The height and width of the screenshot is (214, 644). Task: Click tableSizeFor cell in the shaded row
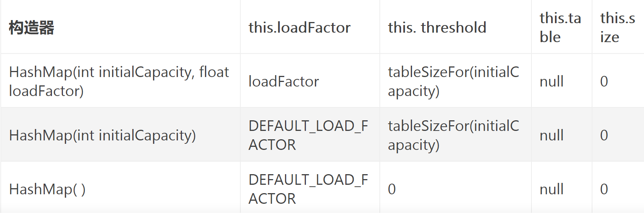[x=453, y=135]
